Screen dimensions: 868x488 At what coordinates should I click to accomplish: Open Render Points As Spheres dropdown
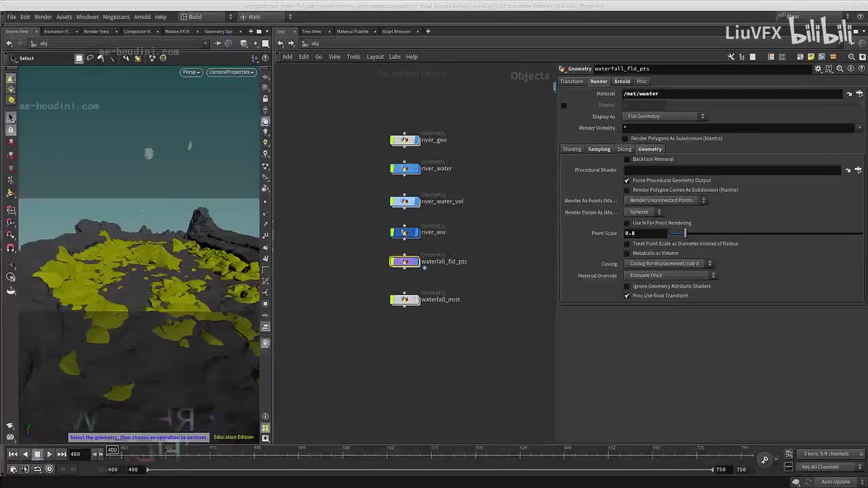[x=643, y=212]
